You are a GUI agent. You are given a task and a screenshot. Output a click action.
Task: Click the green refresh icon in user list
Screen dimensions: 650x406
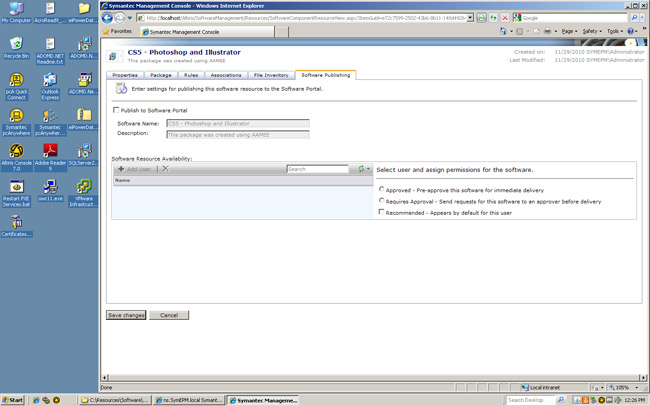(361, 169)
